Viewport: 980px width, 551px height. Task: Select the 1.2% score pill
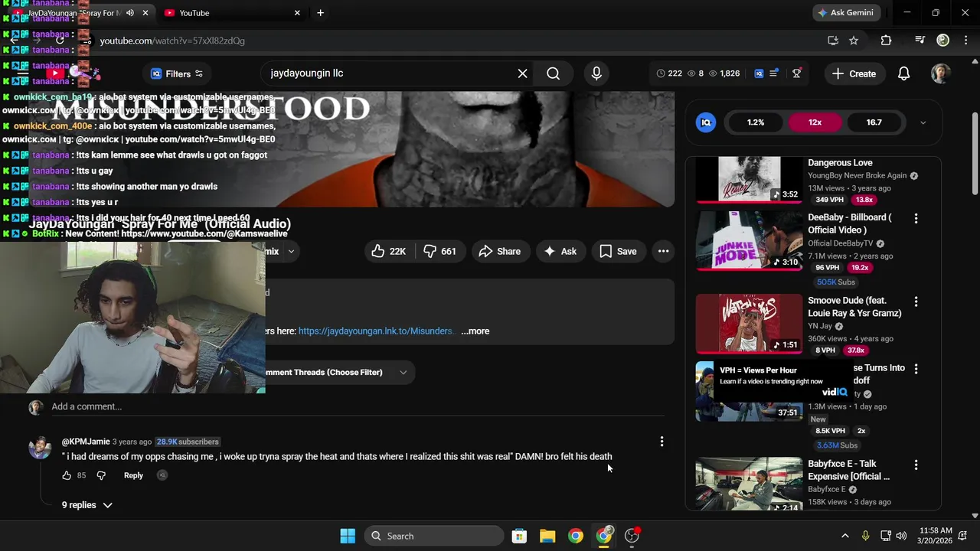click(756, 122)
